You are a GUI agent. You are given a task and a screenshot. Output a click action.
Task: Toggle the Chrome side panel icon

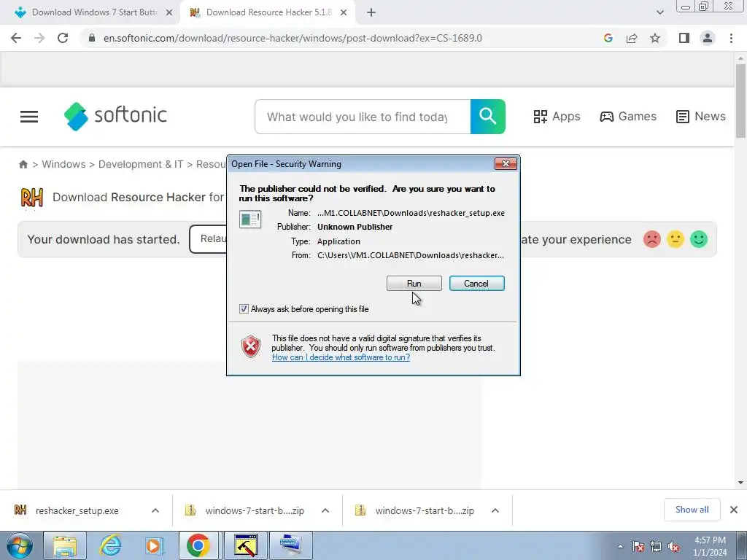[684, 38]
